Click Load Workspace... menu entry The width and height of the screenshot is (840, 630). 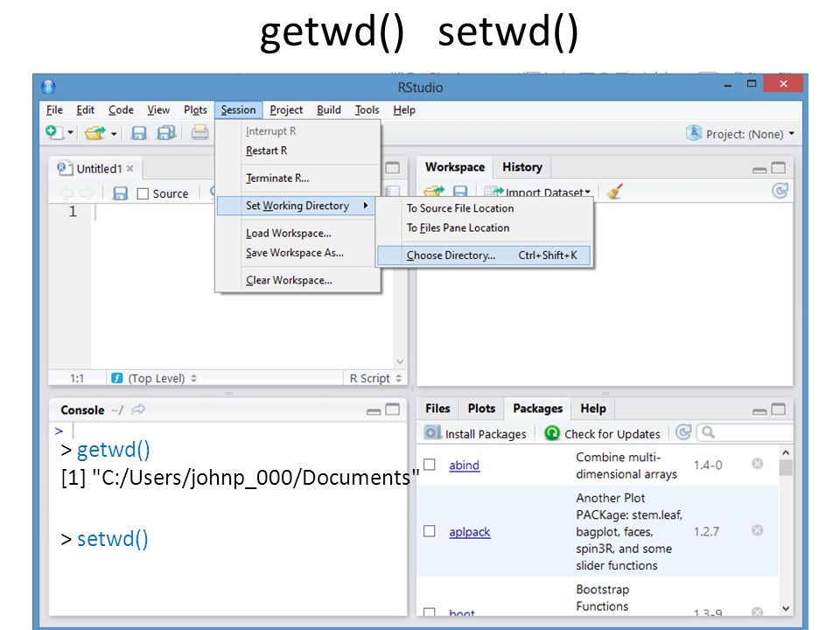tap(297, 233)
